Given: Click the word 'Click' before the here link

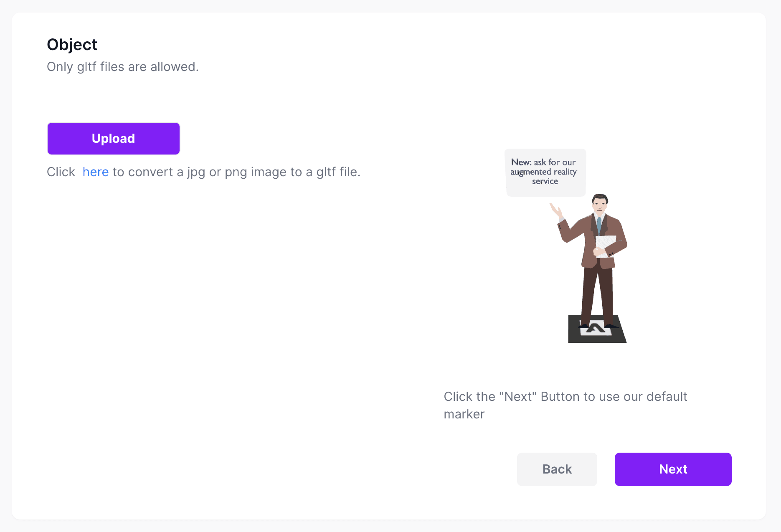Looking at the screenshot, I should [61, 172].
